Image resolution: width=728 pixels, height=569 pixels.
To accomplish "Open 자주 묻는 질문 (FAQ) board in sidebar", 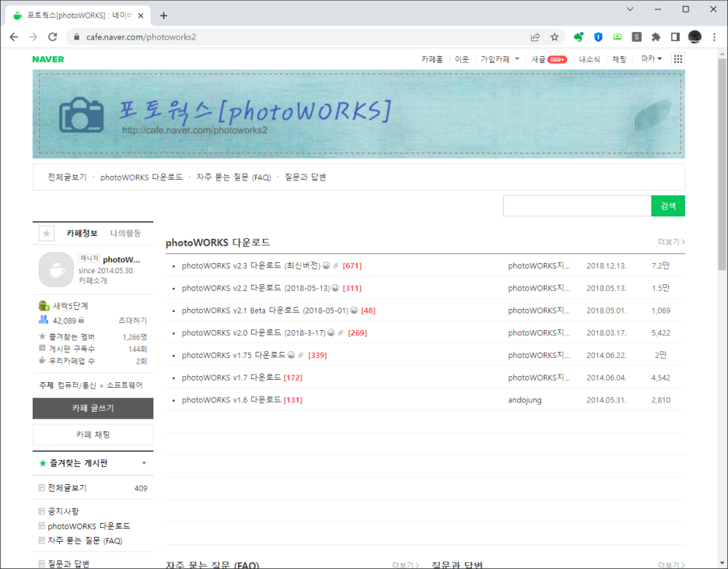I will [x=85, y=541].
